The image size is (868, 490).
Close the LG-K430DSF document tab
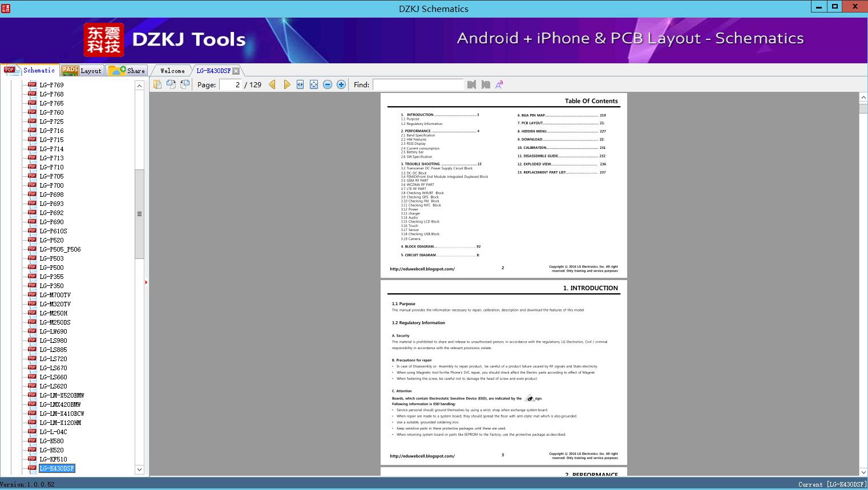pyautogui.click(x=236, y=71)
